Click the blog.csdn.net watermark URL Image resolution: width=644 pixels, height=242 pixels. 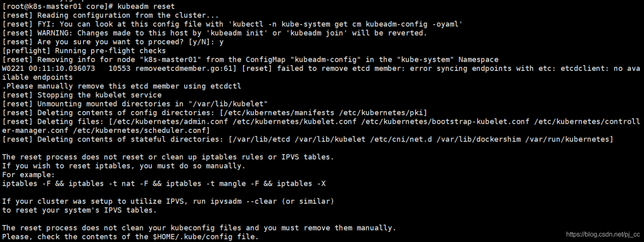coord(603,234)
